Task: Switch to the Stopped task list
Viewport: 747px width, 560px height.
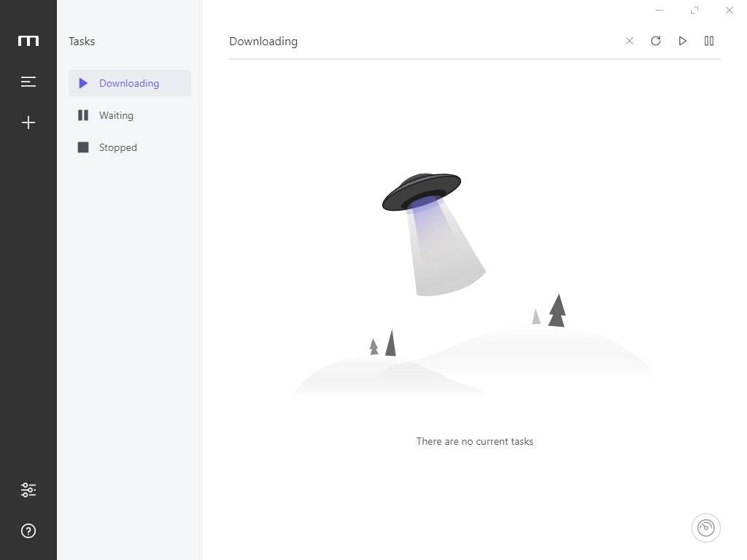Action: click(x=117, y=147)
